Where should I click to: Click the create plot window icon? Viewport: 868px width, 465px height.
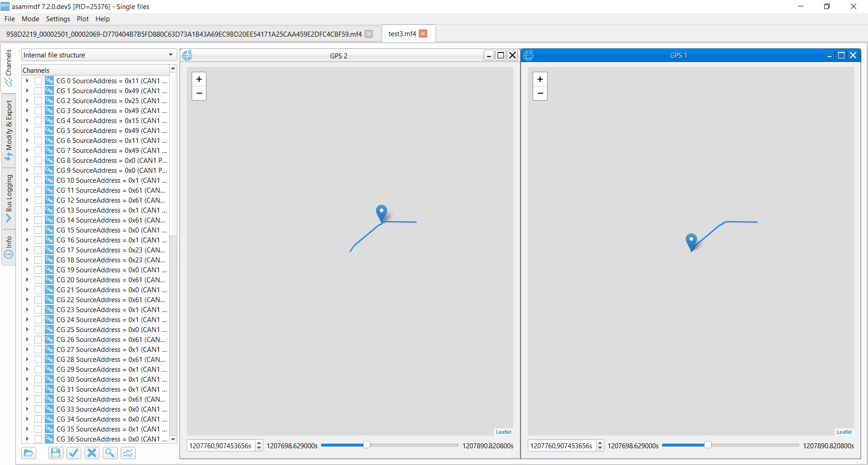(x=128, y=453)
